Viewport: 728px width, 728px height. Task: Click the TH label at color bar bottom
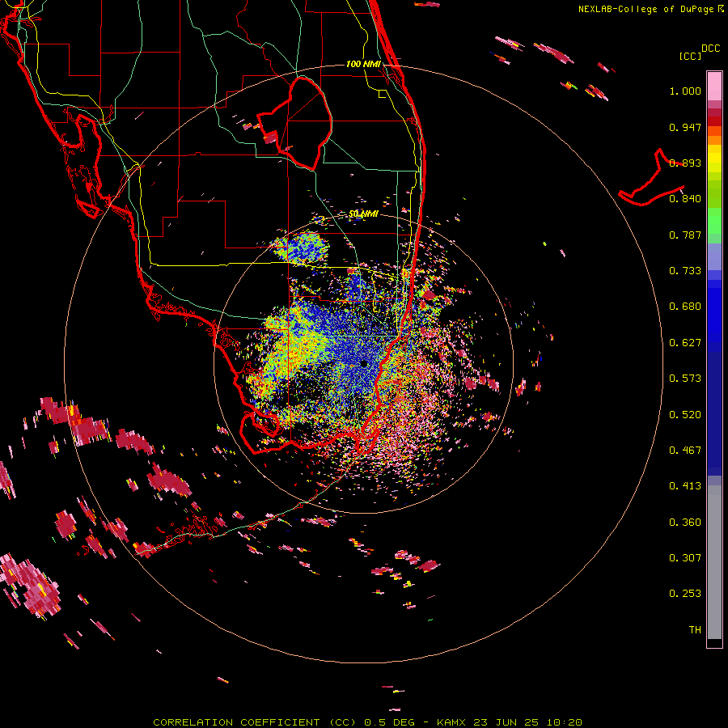[695, 630]
